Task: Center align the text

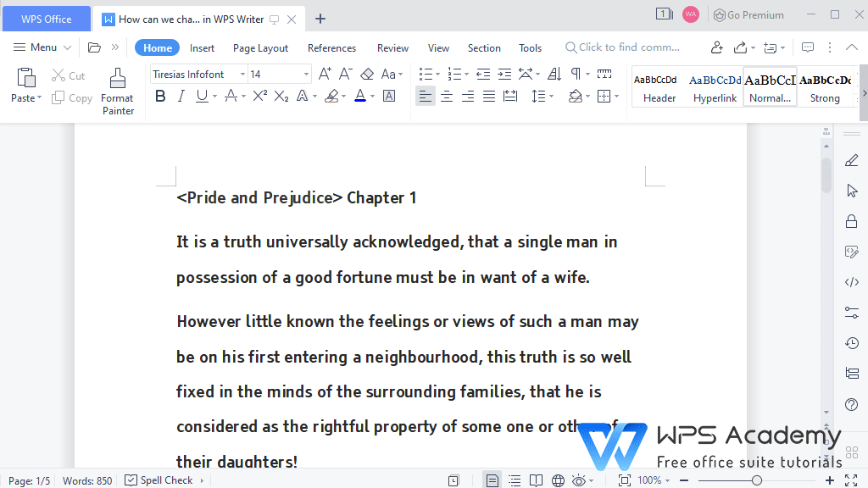Action: point(447,97)
